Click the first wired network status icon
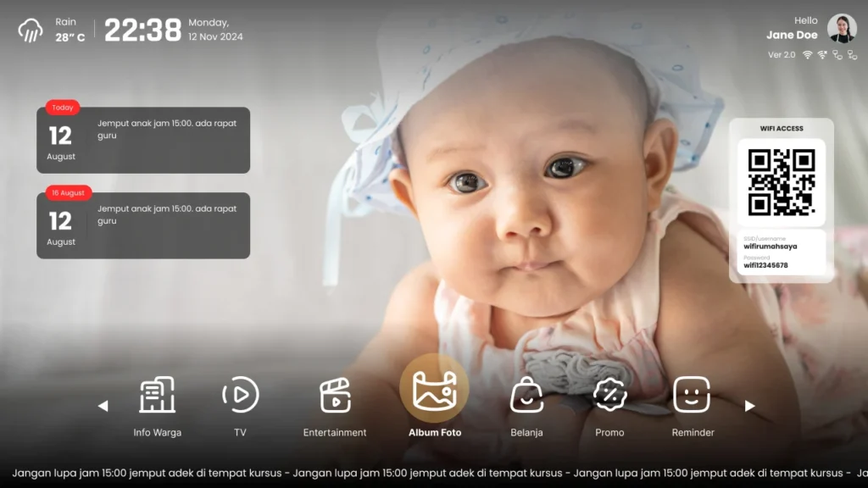This screenshot has width=868, height=488. coord(837,55)
